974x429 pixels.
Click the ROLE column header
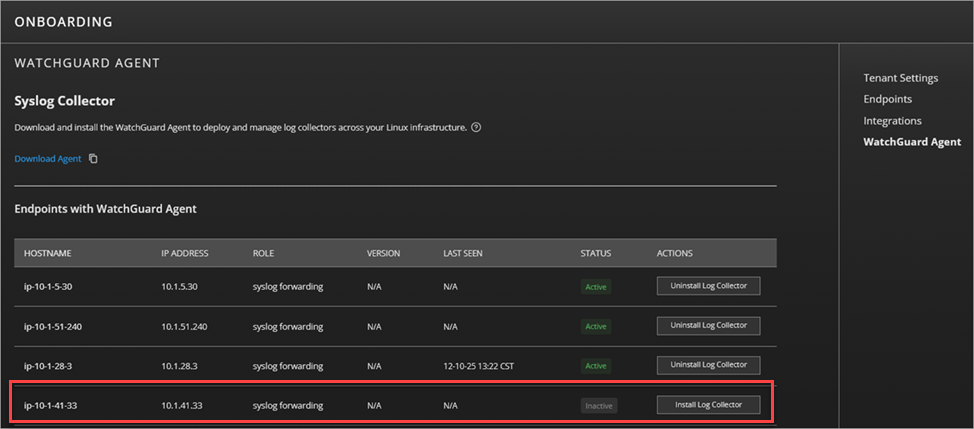tap(263, 253)
